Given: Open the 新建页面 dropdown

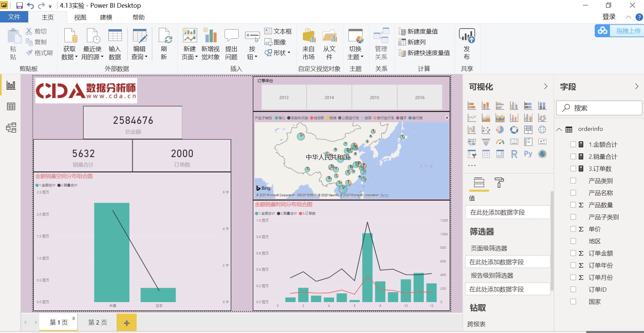Looking at the screenshot, I should click(x=190, y=53).
